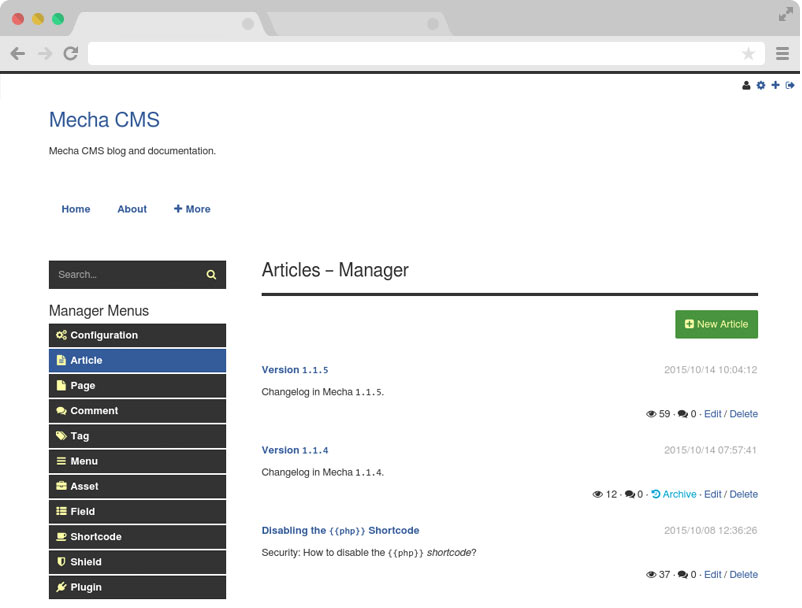Click the Tag icon in sidebar
The image size is (802, 608).
point(61,436)
